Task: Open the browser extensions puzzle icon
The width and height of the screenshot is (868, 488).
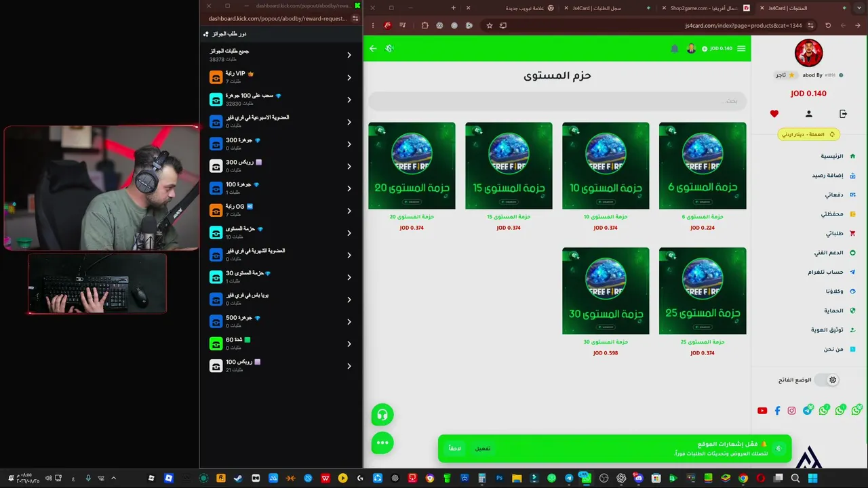Action: click(425, 26)
